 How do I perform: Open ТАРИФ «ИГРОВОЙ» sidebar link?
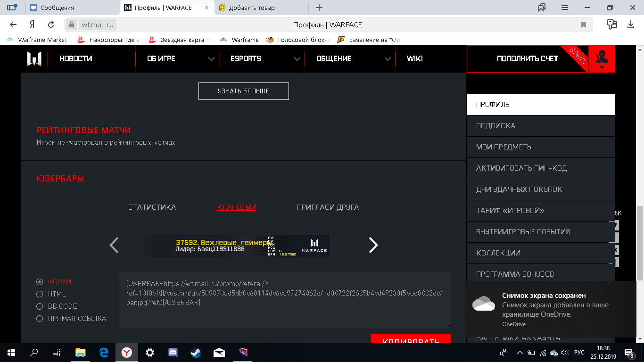[x=541, y=211]
